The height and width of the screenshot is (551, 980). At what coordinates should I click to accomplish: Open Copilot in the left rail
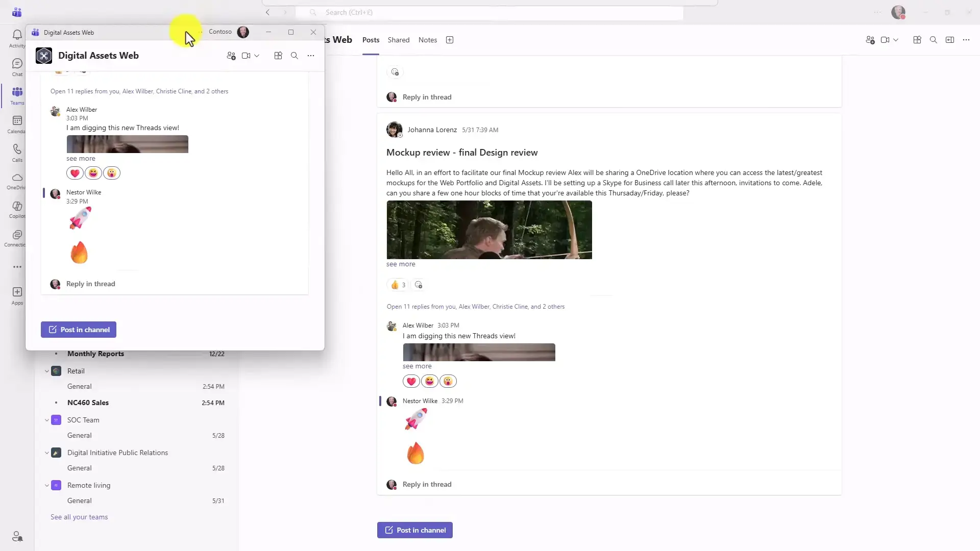click(x=17, y=210)
